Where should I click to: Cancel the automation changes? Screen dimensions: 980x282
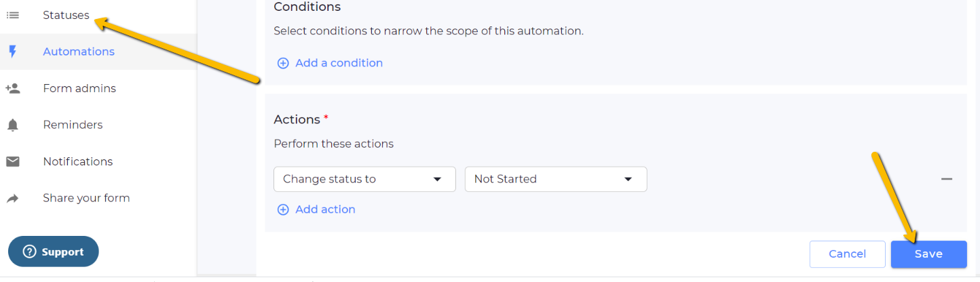(x=847, y=254)
